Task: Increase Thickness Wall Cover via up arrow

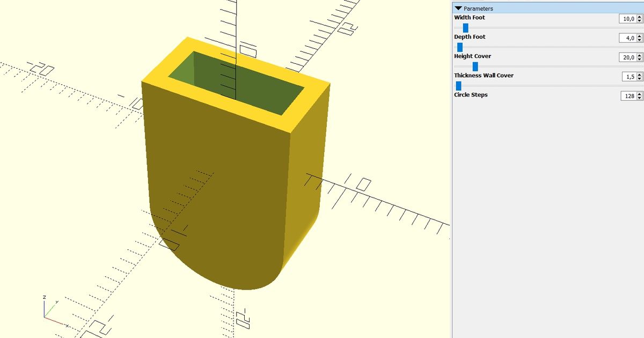Action: coord(640,75)
